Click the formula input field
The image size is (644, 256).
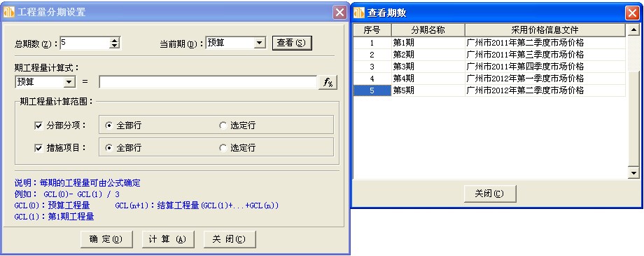pyautogui.click(x=208, y=82)
